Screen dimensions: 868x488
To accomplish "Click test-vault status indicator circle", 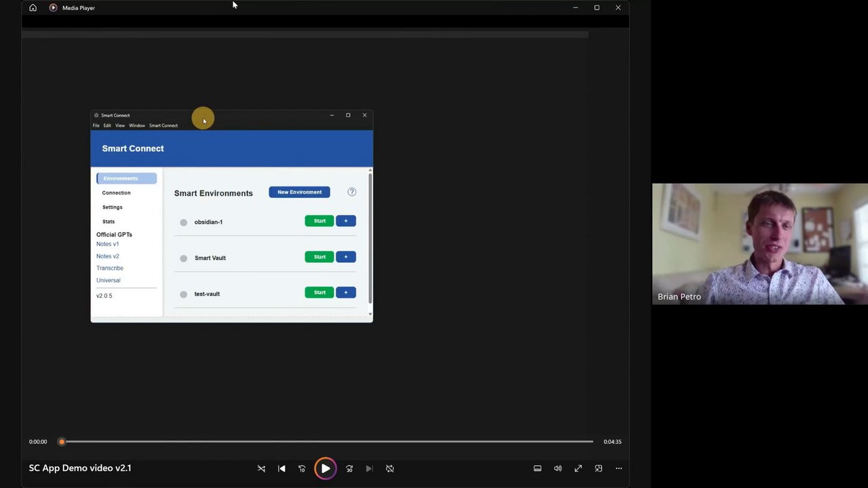I will point(184,294).
